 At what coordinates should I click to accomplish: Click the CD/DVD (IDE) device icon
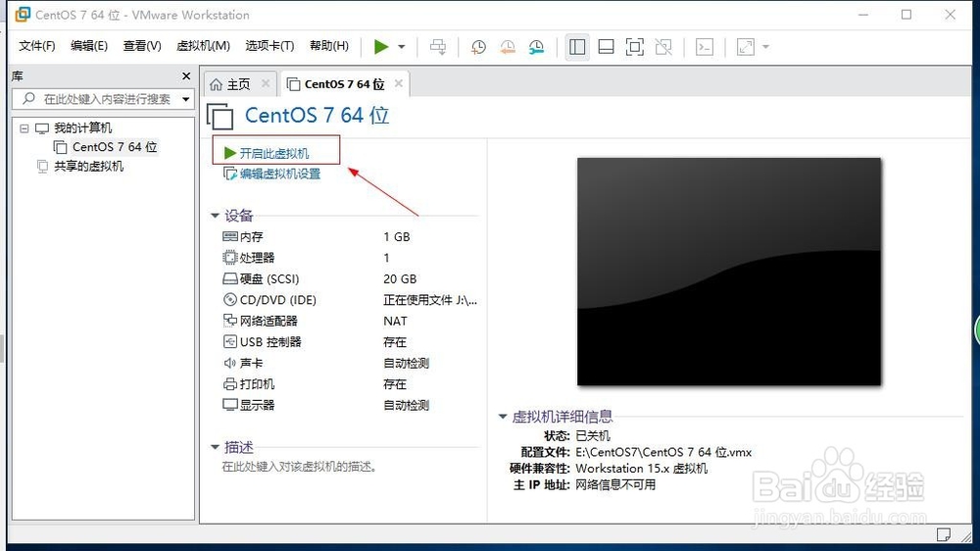[x=230, y=300]
